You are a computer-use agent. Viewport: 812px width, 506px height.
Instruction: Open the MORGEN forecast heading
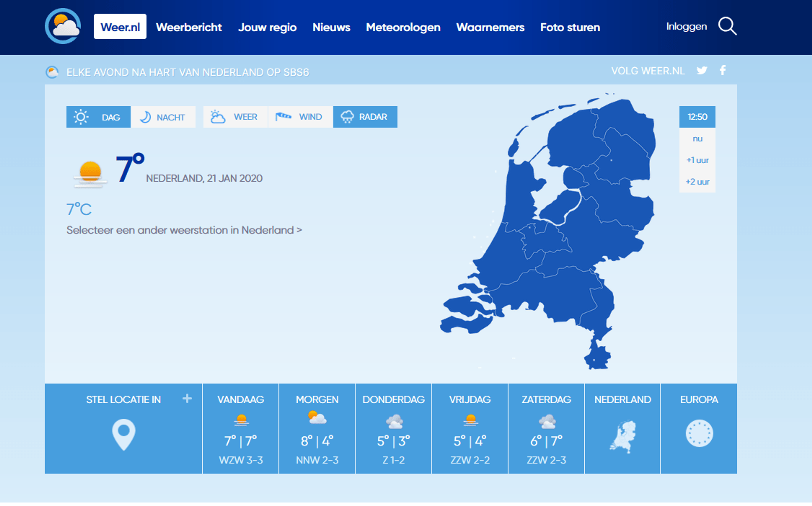click(317, 399)
